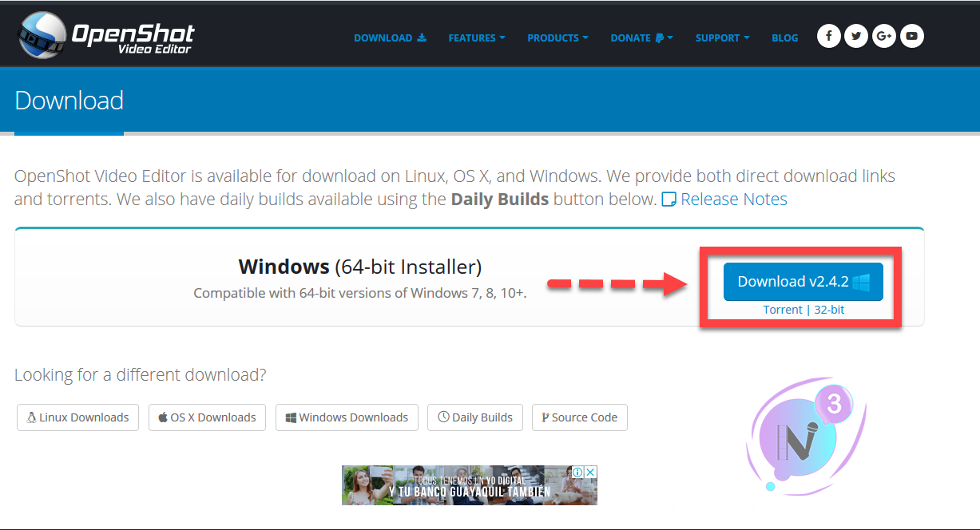Click the Download v2.4.2 button

point(803,282)
